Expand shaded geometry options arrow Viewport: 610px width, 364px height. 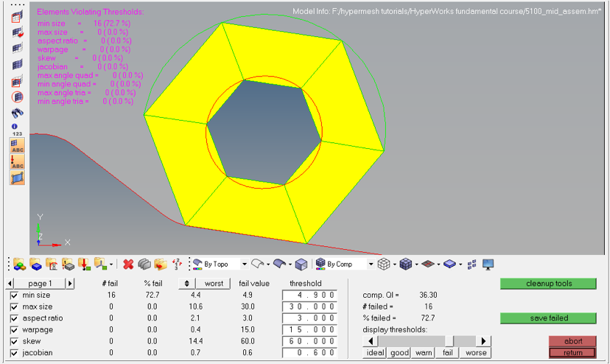point(290,265)
